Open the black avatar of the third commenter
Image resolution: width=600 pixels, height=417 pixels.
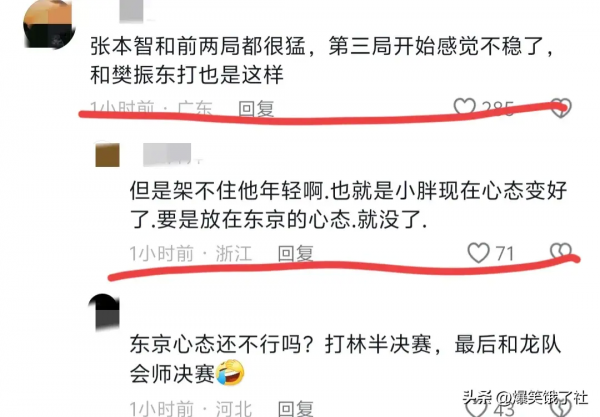(x=104, y=312)
